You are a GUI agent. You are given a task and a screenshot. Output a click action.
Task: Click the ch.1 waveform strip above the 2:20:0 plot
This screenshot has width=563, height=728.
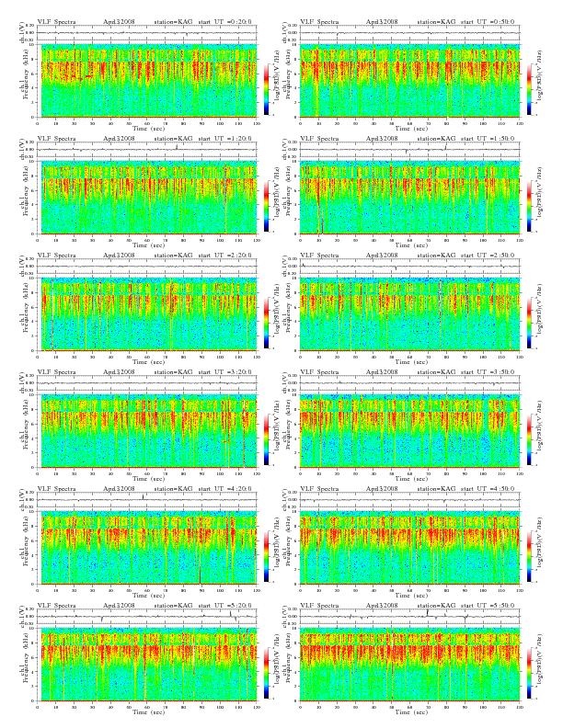click(x=147, y=267)
